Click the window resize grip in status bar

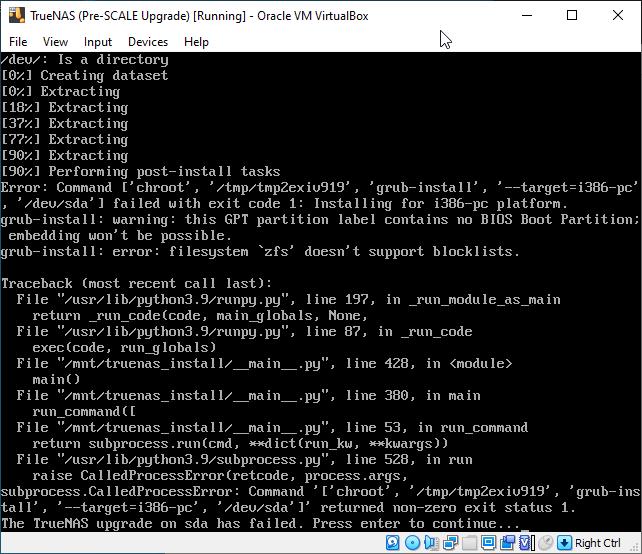tap(634, 547)
